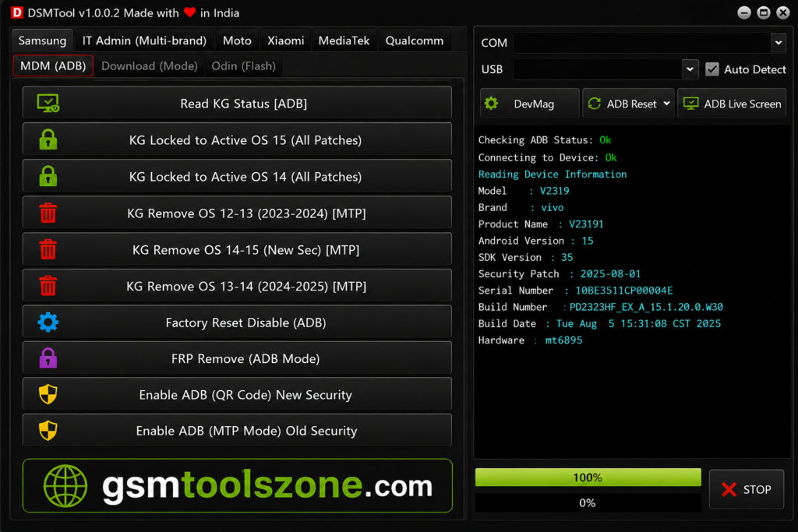Screen dimensions: 798x532
Task: Open ADB Live Screen
Action: pos(732,104)
